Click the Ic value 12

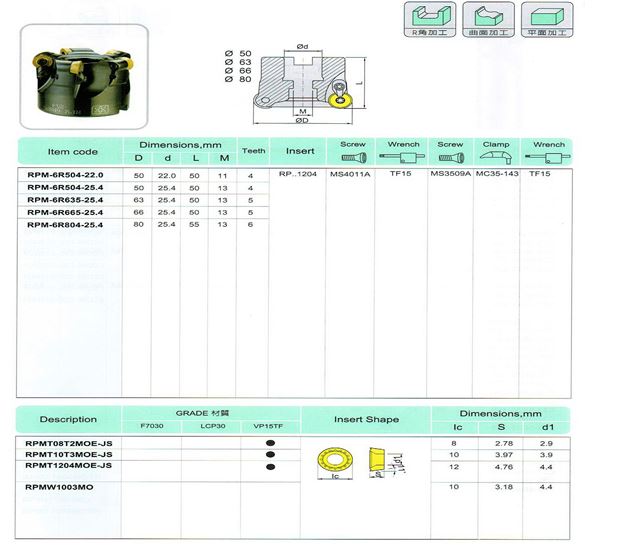click(454, 467)
